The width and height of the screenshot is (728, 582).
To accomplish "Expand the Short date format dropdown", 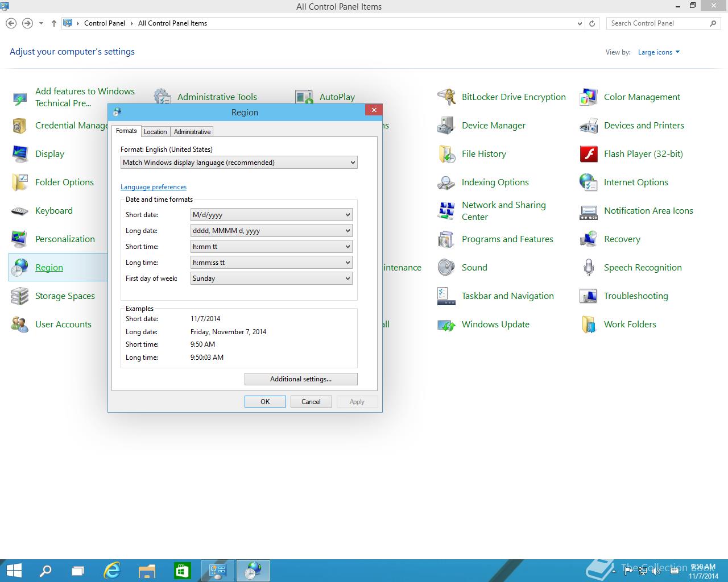I will pyautogui.click(x=271, y=215).
